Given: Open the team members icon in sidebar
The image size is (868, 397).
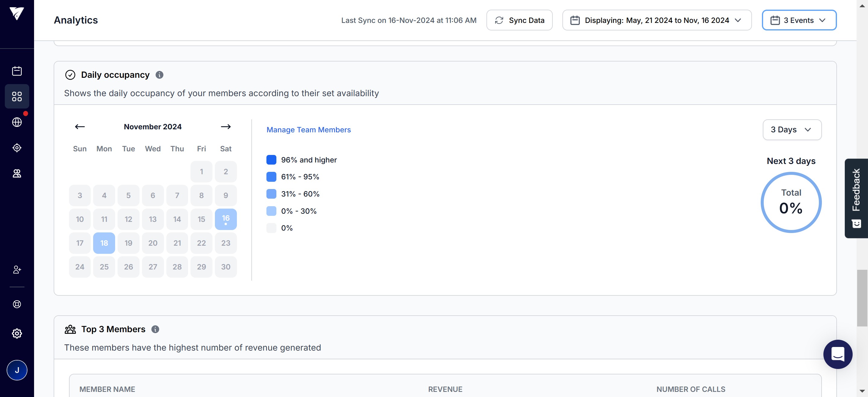Looking at the screenshot, I should point(17,173).
